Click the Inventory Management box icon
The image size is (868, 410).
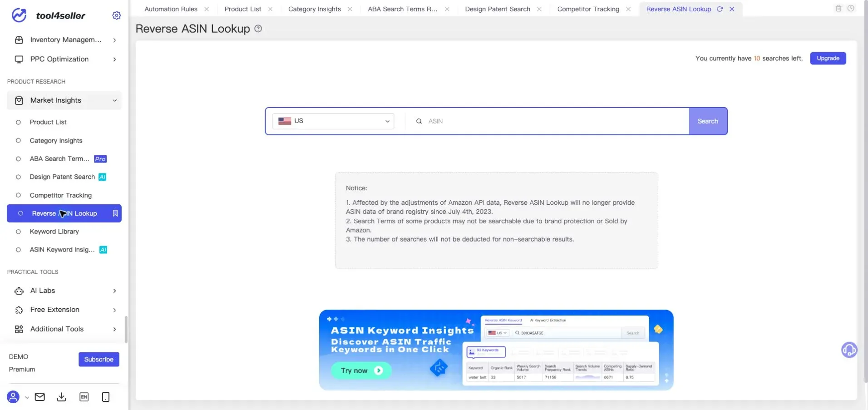click(19, 40)
